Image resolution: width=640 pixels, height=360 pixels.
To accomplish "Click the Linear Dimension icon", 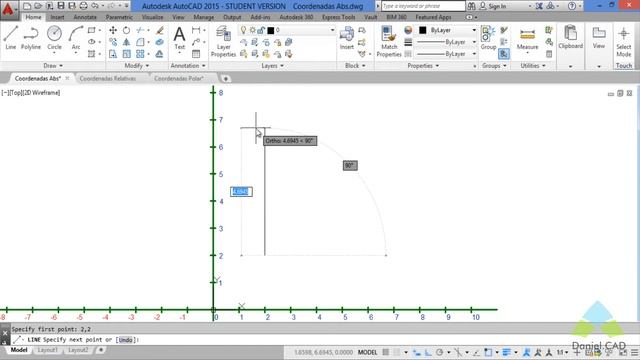I will click(196, 30).
